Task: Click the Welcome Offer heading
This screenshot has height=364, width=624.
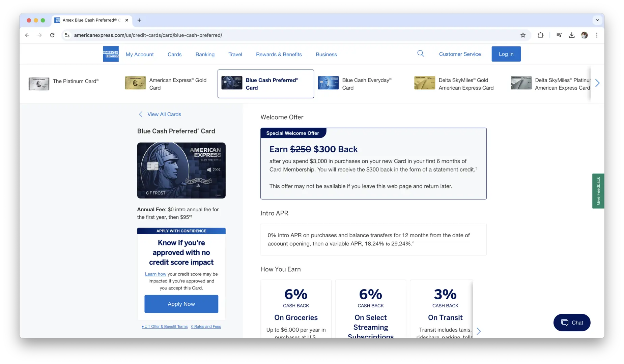Action: pos(282,117)
